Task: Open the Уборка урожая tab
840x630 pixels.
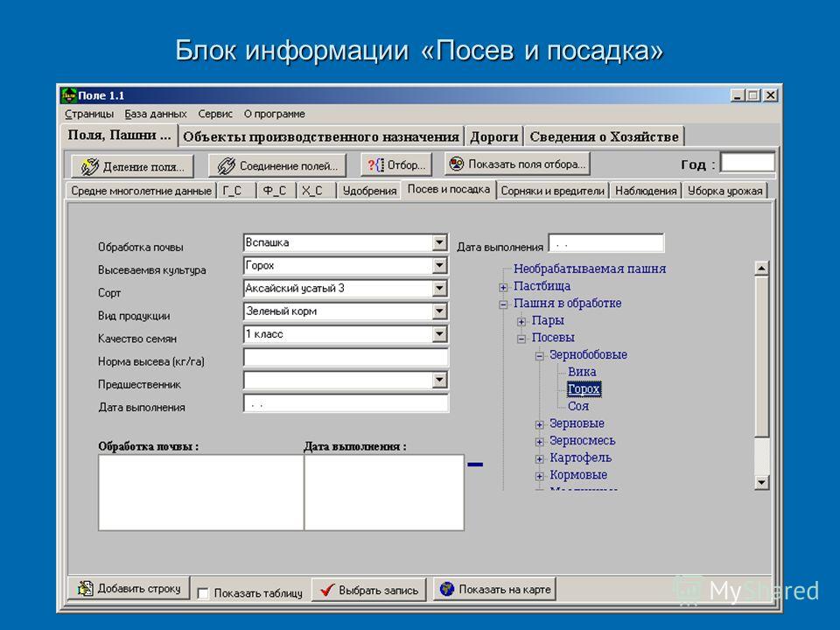Action: [724, 191]
